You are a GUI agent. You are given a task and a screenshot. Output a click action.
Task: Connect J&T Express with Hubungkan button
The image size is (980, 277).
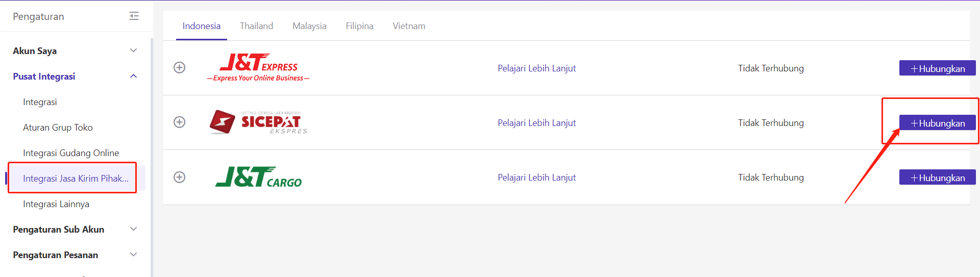937,68
